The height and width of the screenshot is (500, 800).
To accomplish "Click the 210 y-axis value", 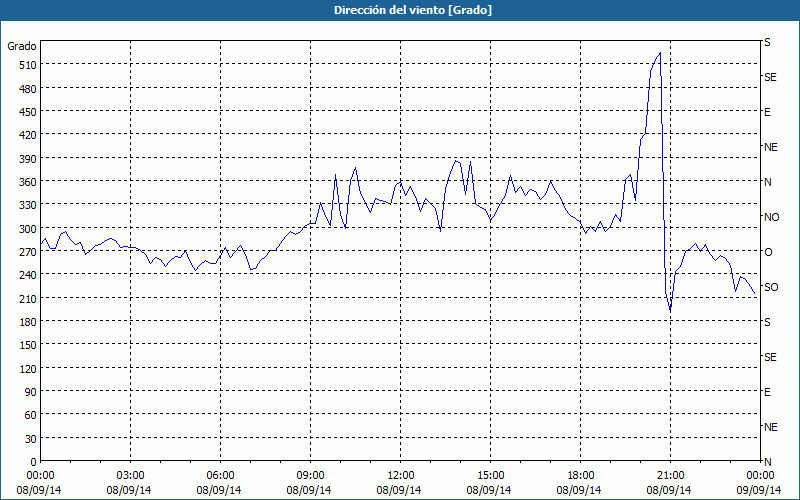I will click(28, 298).
